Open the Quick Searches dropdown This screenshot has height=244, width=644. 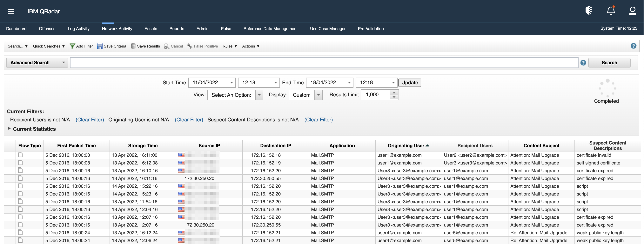(x=49, y=46)
